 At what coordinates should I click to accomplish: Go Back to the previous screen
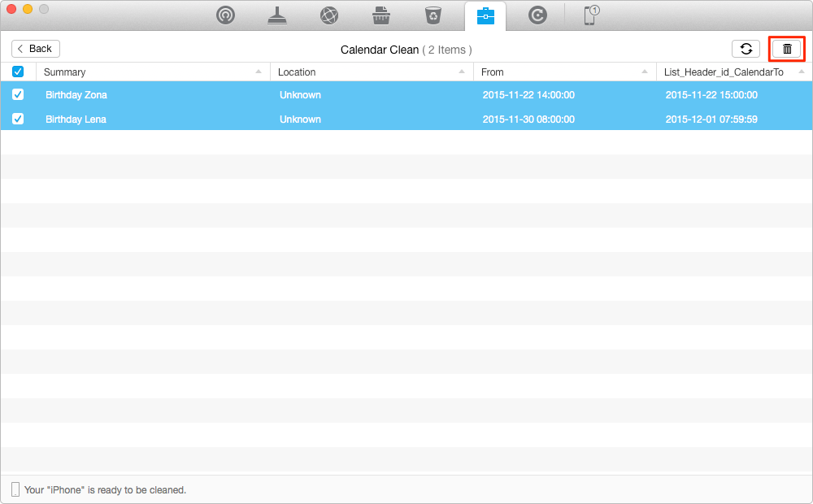(36, 49)
